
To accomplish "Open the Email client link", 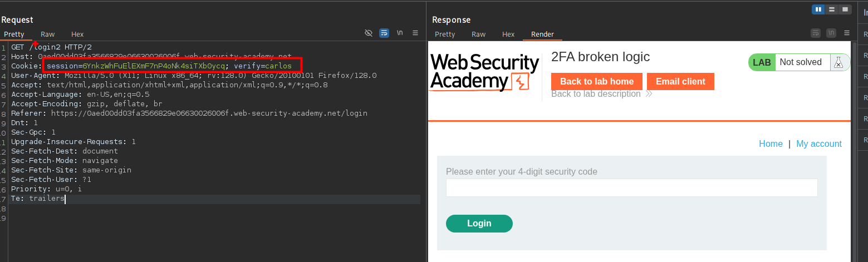I will 680,81.
